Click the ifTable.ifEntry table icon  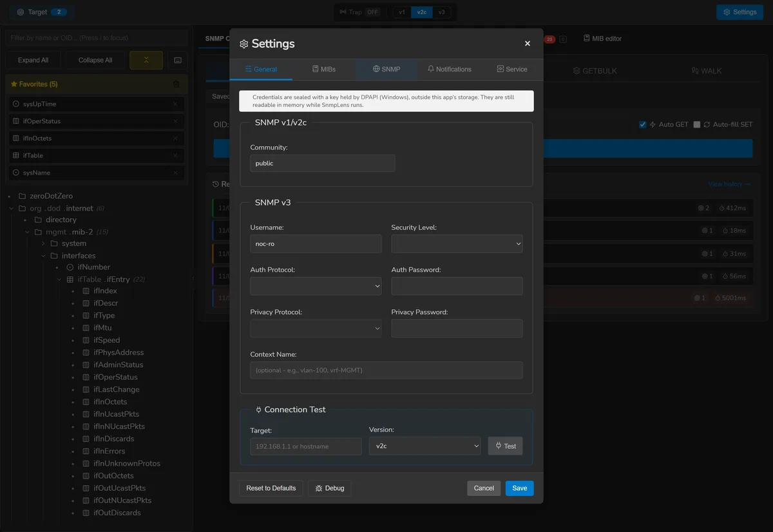[x=70, y=280]
